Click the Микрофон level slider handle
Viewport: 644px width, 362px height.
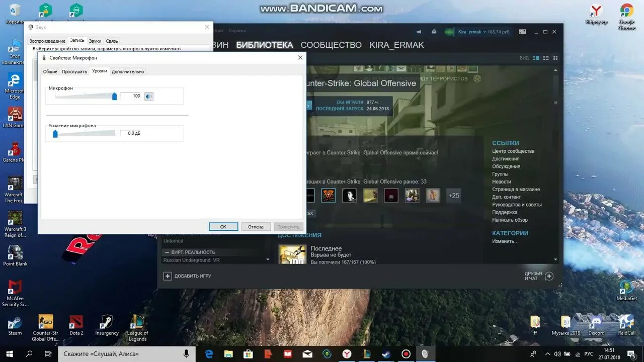pos(114,96)
